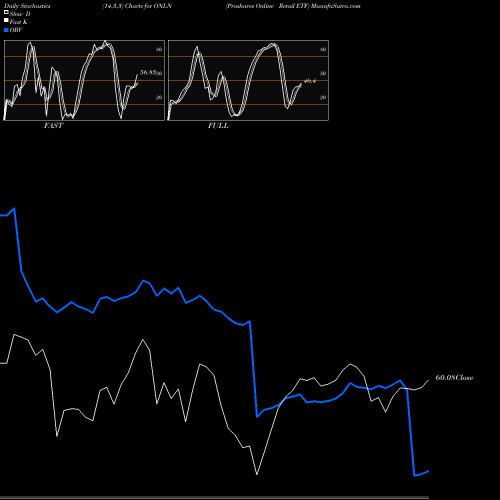The image size is (500, 500).
Task: Click the 50 axis label in FULL chart
Action: point(323,73)
